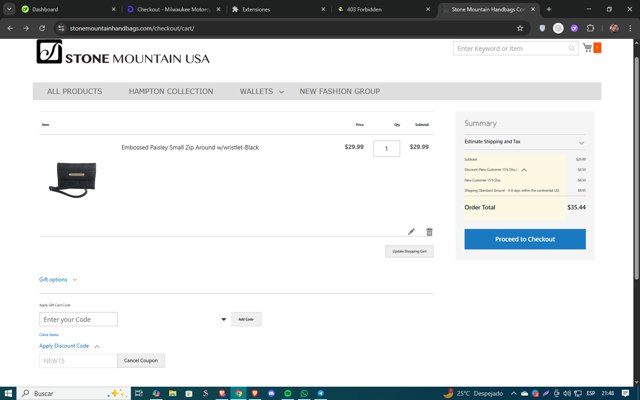Open the shield extension icon in toolbar
This screenshot has width=640, height=400.
(542, 28)
